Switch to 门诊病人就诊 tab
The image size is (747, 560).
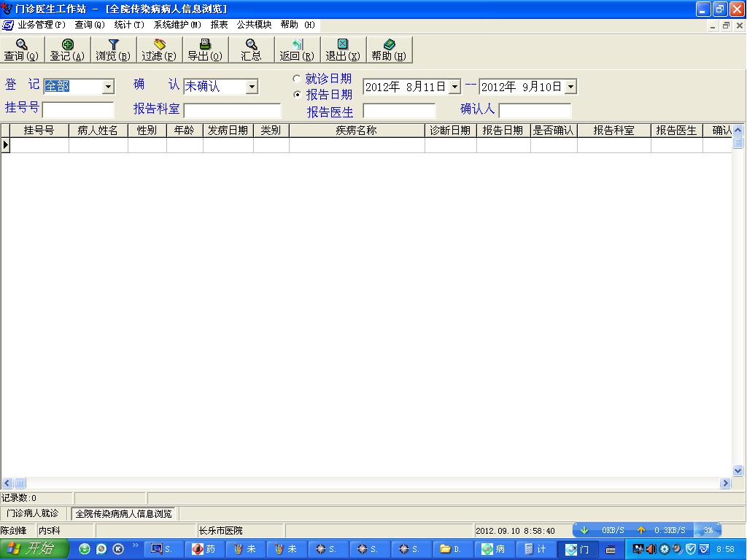[32, 513]
